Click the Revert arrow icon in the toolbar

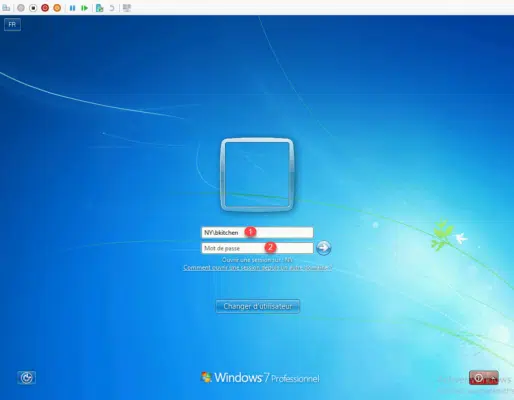click(112, 8)
